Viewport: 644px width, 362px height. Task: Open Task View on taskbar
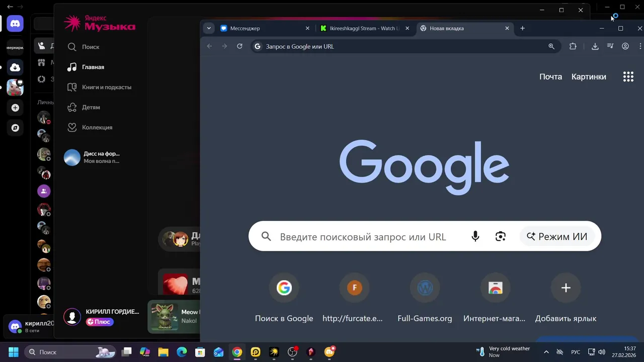[x=127, y=352]
